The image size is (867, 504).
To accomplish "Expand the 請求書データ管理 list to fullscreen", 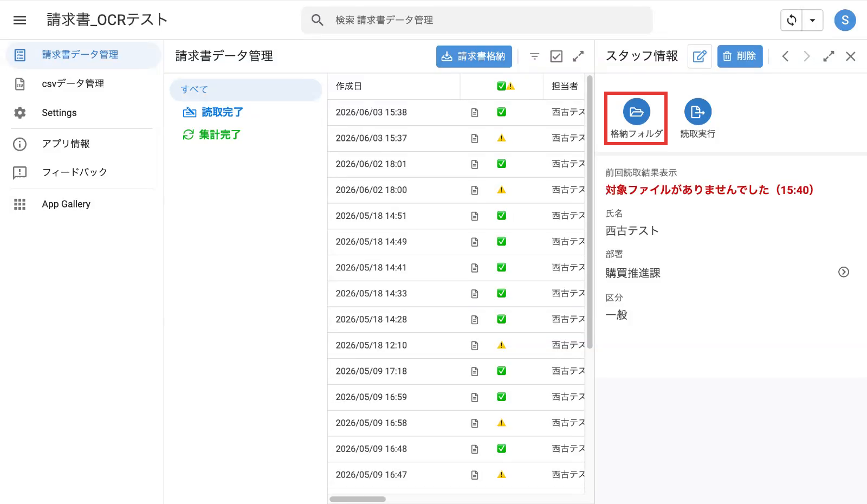I will (x=578, y=56).
